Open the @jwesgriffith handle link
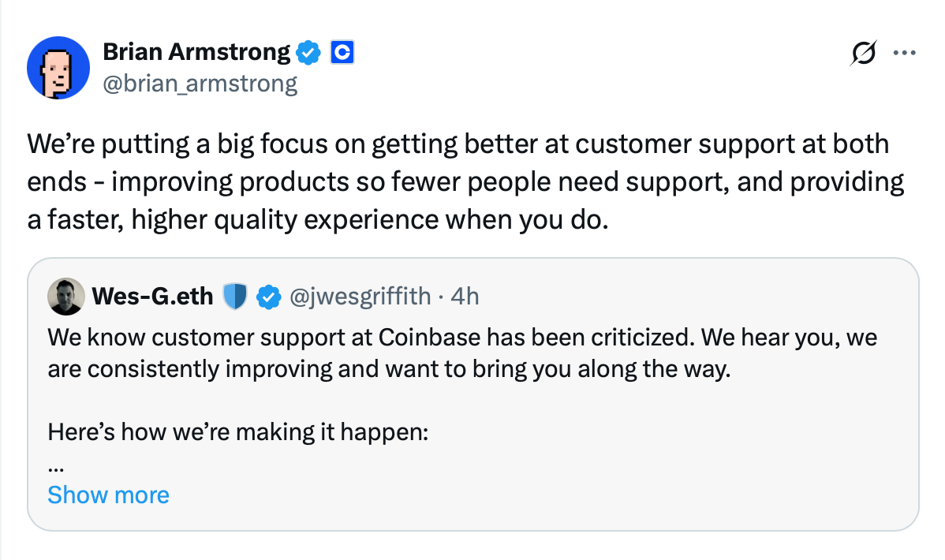The height and width of the screenshot is (560, 945). coord(360,297)
